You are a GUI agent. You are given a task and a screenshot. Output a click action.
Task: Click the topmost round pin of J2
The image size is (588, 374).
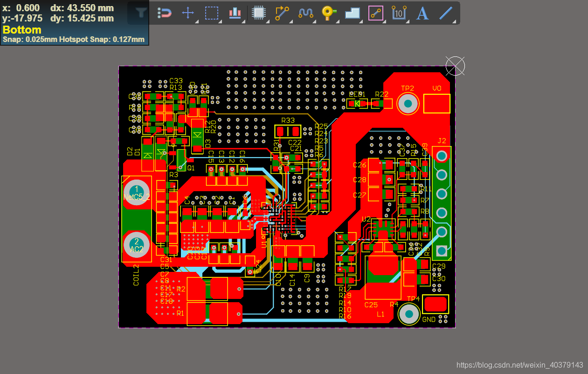pyautogui.click(x=442, y=155)
